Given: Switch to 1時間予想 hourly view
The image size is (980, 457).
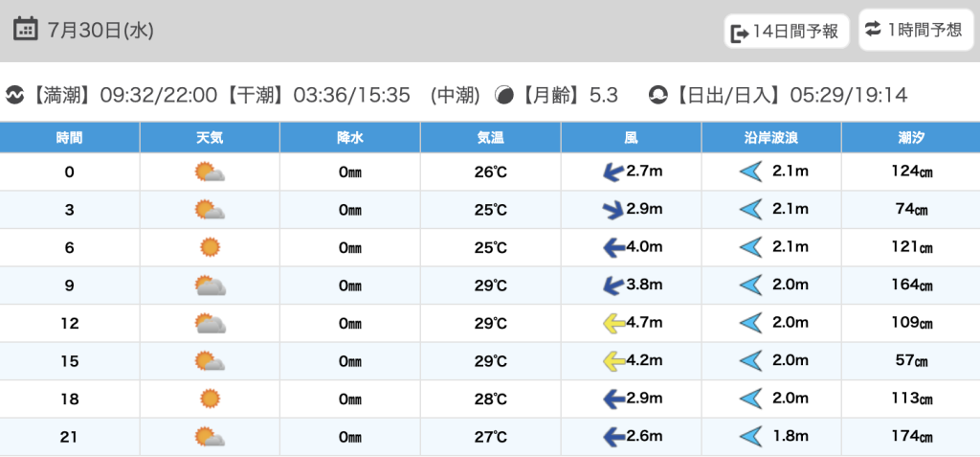Looking at the screenshot, I should click(x=912, y=30).
